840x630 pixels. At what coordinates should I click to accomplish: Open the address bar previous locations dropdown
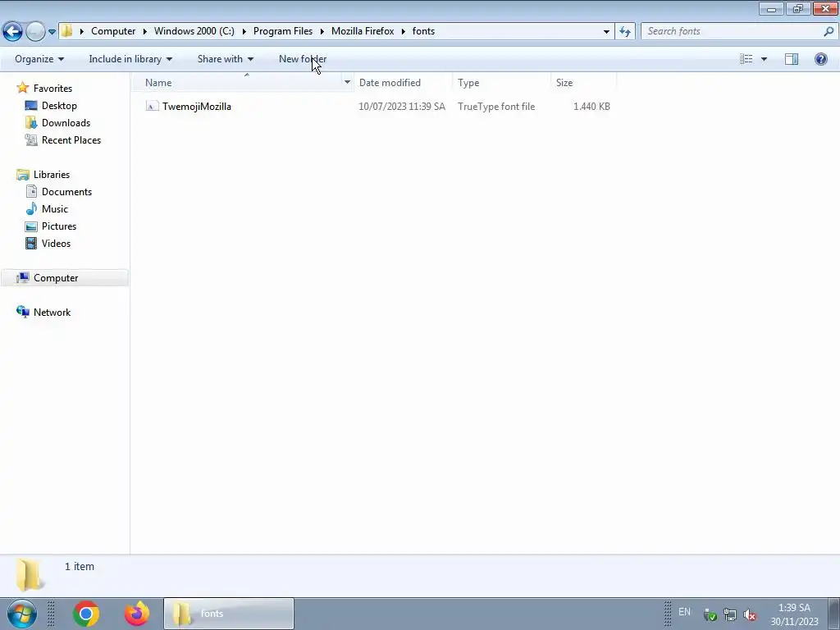(606, 32)
